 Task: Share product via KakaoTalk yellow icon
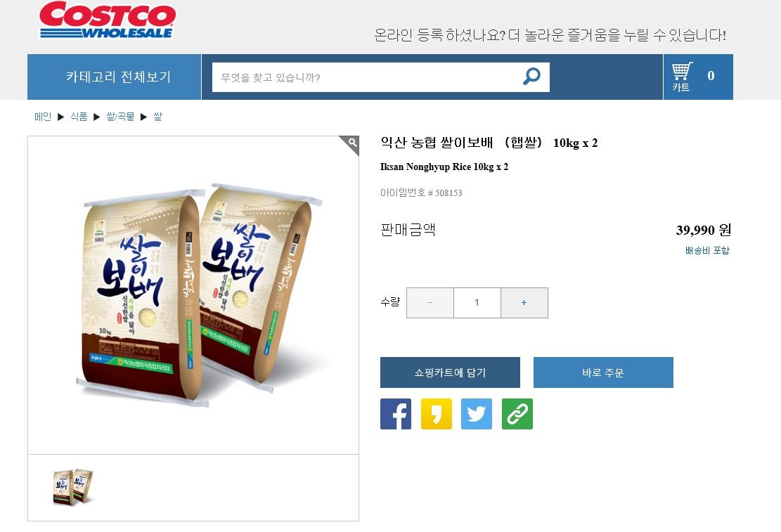coord(437,414)
